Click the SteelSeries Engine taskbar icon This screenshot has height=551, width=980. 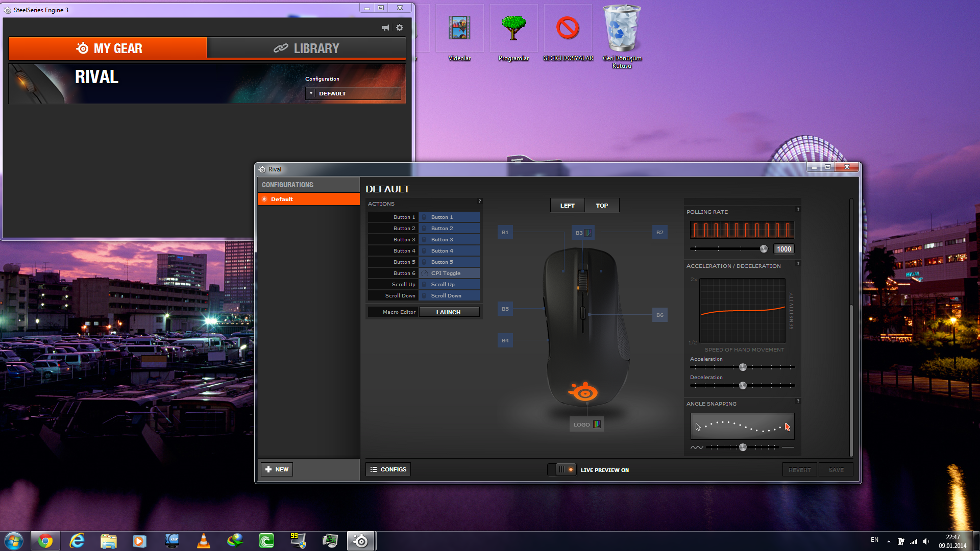click(x=361, y=541)
